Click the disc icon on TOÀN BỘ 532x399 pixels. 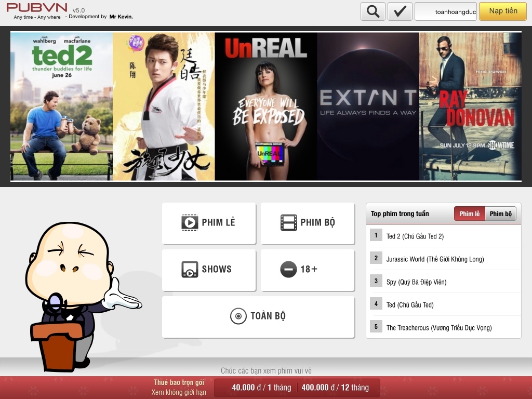tap(238, 316)
